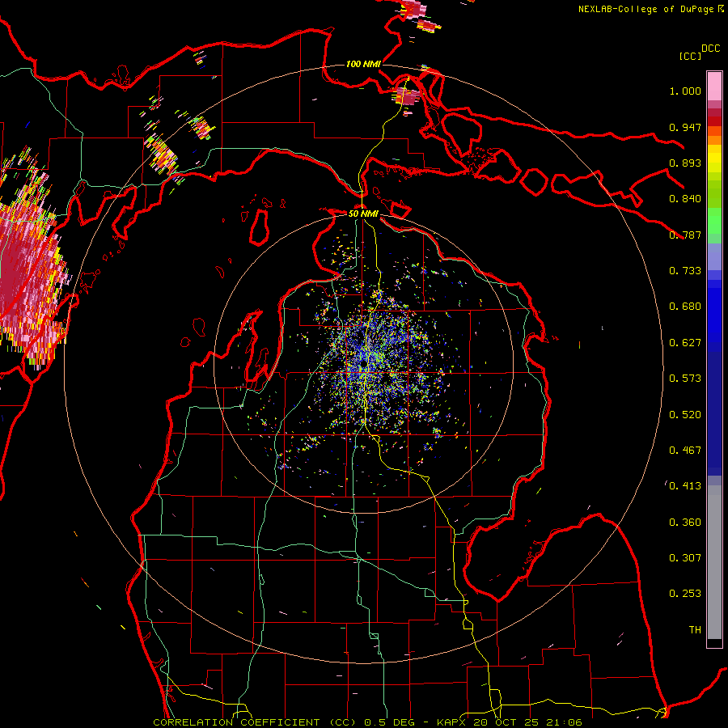Select the 0.680 scale value
The image size is (728, 728).
click(x=685, y=307)
